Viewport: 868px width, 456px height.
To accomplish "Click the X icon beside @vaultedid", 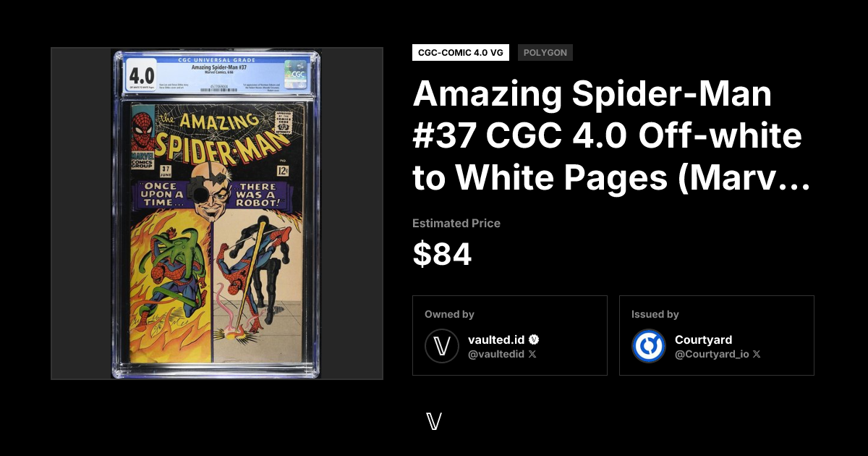I will [x=532, y=355].
